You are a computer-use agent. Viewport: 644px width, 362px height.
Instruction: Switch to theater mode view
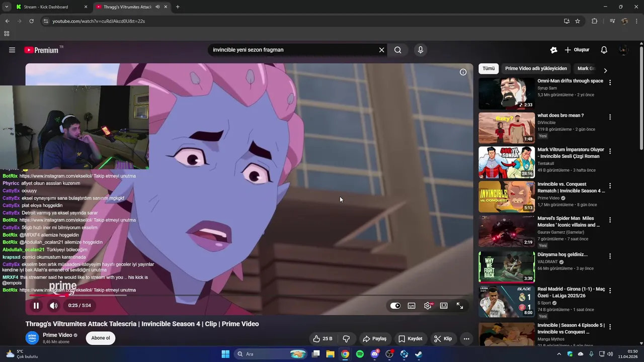pos(444,306)
